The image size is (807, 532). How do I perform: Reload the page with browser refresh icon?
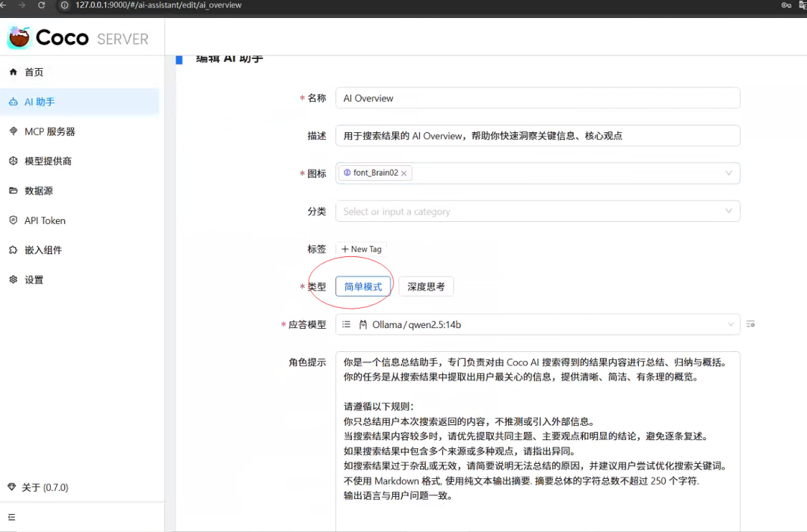point(42,5)
